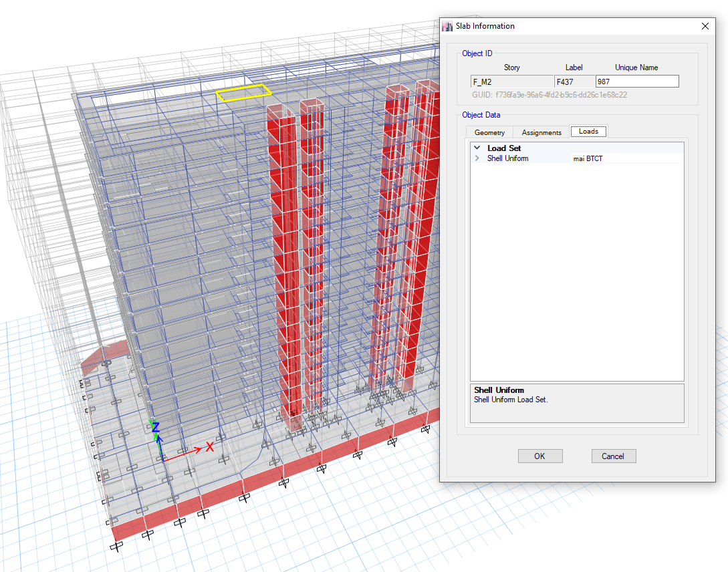This screenshot has width=728, height=572.
Task: Close the Slab Information dialog
Action: [x=705, y=27]
